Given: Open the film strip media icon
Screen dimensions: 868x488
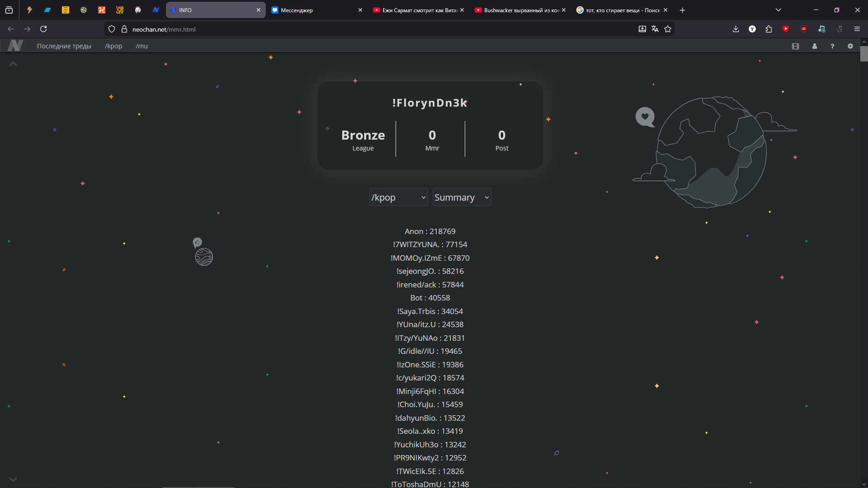Looking at the screenshot, I should (x=795, y=46).
